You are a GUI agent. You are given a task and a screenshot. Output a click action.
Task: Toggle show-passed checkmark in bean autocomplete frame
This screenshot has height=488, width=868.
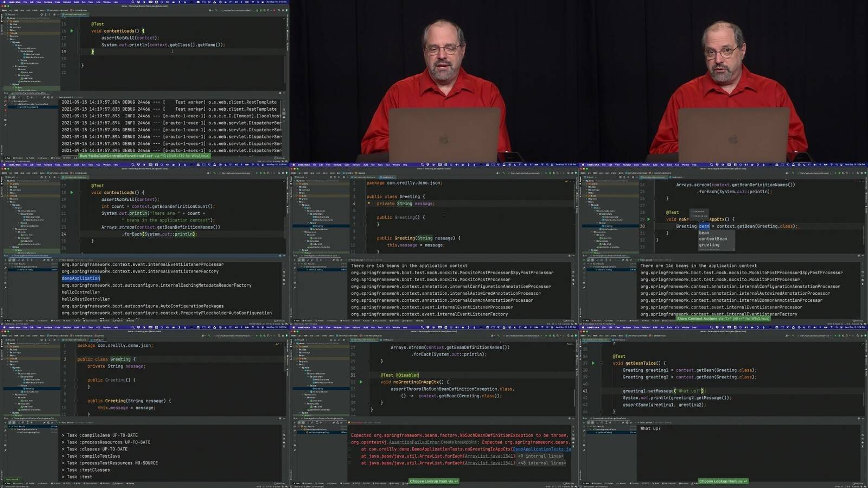[x=588, y=259]
